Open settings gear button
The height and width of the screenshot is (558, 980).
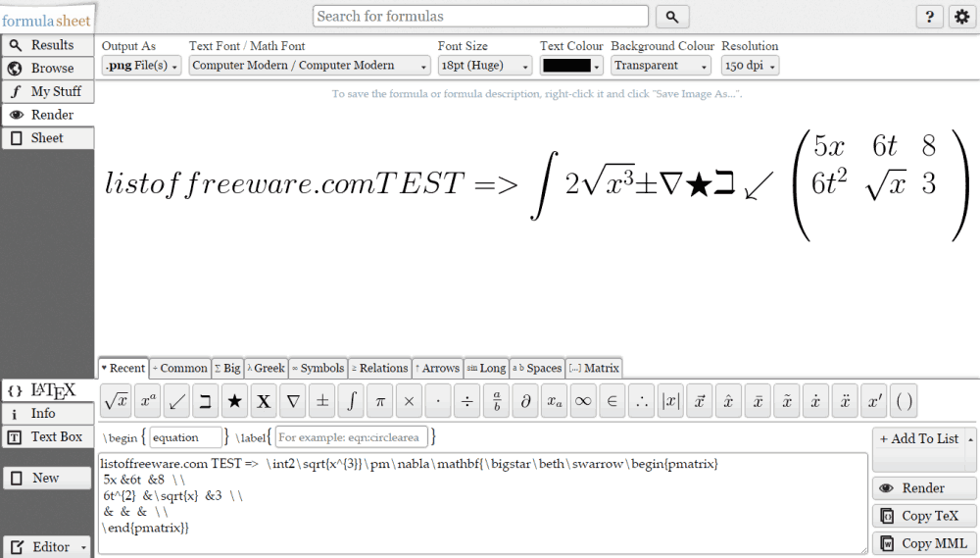[x=962, y=17]
